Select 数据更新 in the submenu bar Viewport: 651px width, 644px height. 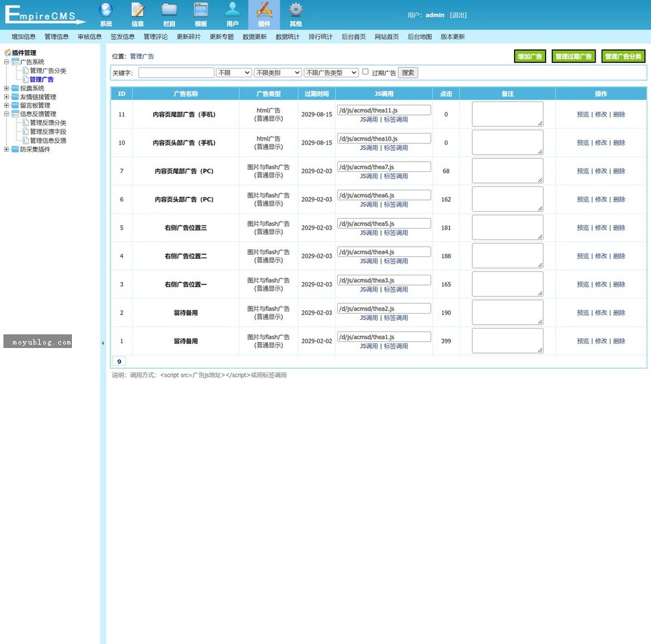[254, 36]
